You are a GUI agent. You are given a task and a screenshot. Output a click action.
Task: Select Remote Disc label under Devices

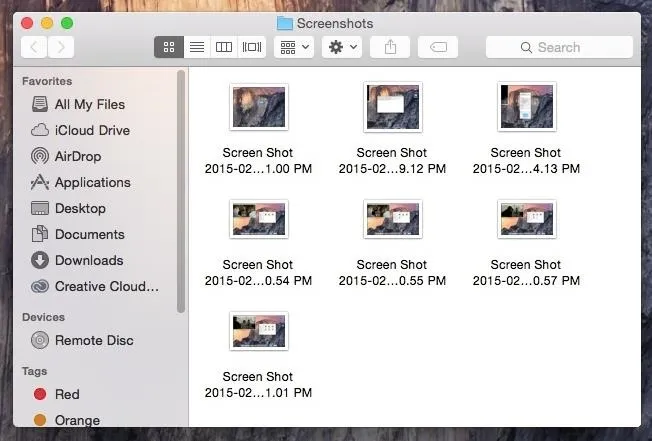click(94, 340)
